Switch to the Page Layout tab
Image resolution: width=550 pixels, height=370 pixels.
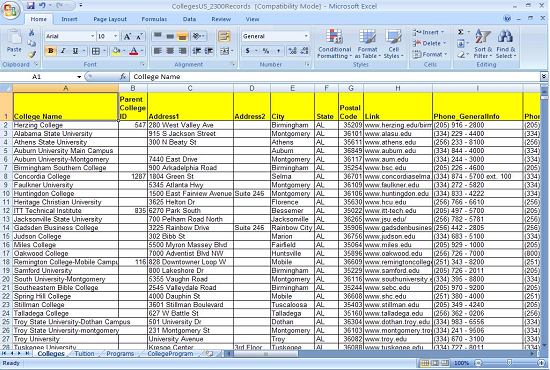click(x=109, y=19)
